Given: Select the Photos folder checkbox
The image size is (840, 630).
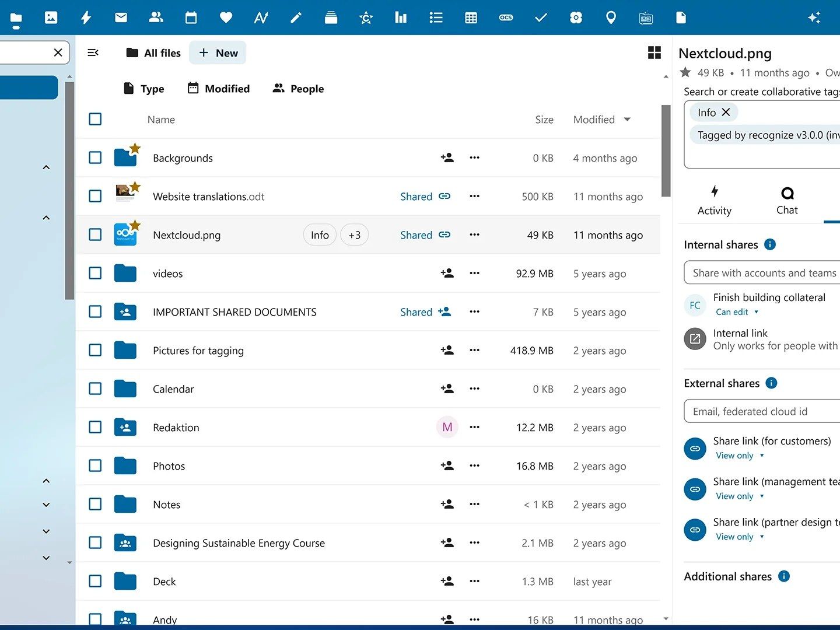Looking at the screenshot, I should (95, 466).
